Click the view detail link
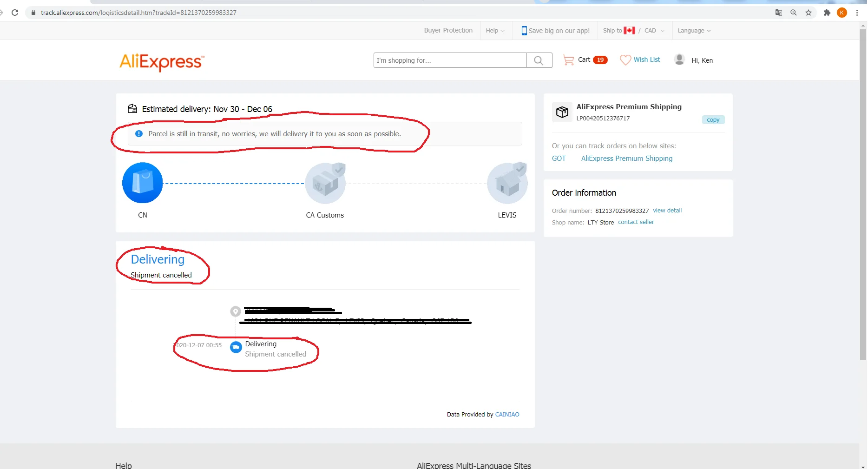Viewport: 868px width, 469px height. point(667,211)
